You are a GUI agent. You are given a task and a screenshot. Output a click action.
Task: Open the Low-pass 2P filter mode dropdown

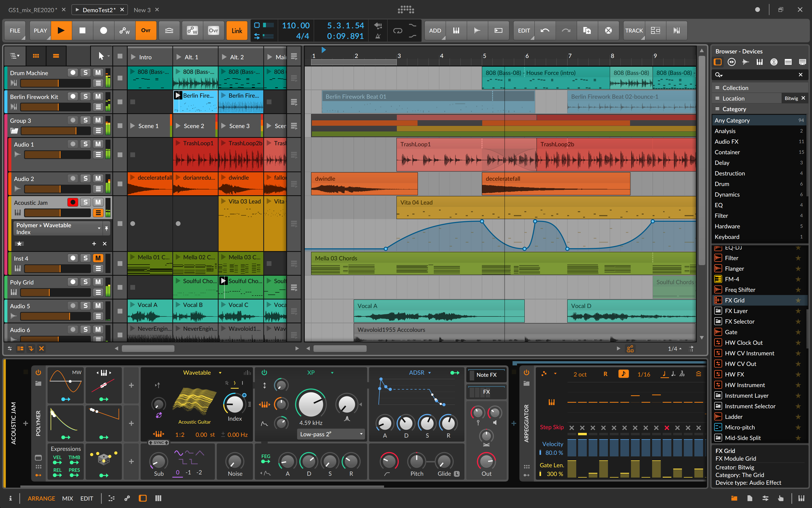pyautogui.click(x=331, y=434)
